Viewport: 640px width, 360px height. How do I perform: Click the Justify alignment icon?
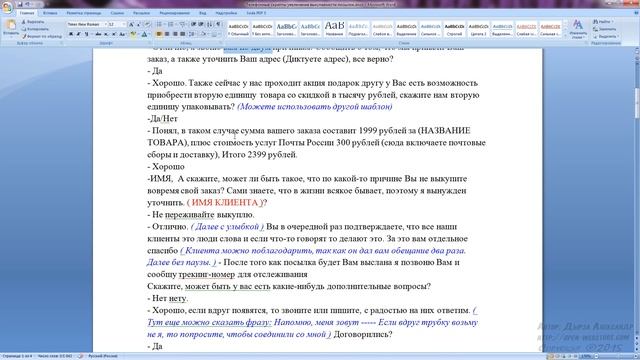pyautogui.click(x=182, y=34)
